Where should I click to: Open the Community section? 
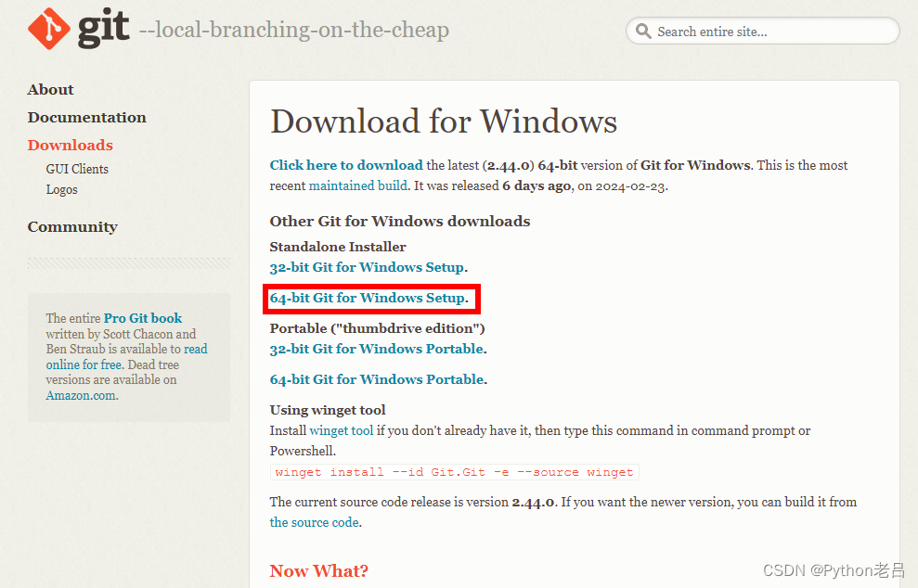click(x=72, y=227)
